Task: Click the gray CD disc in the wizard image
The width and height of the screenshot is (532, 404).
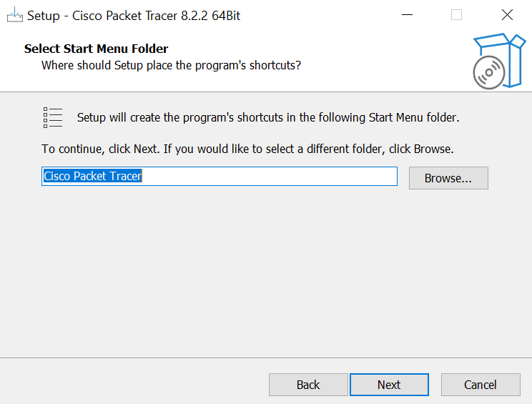Action: pyautogui.click(x=488, y=72)
